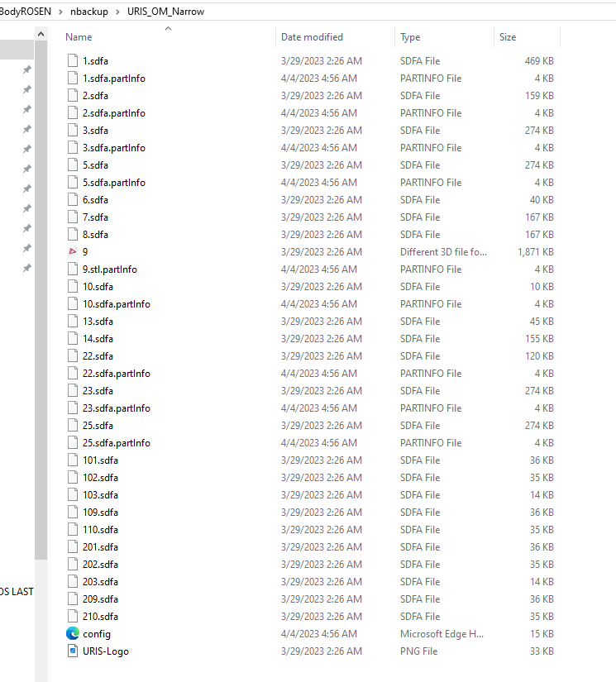Click the file icon for 14.sdfa
The width and height of the screenshot is (616, 682).
73,339
